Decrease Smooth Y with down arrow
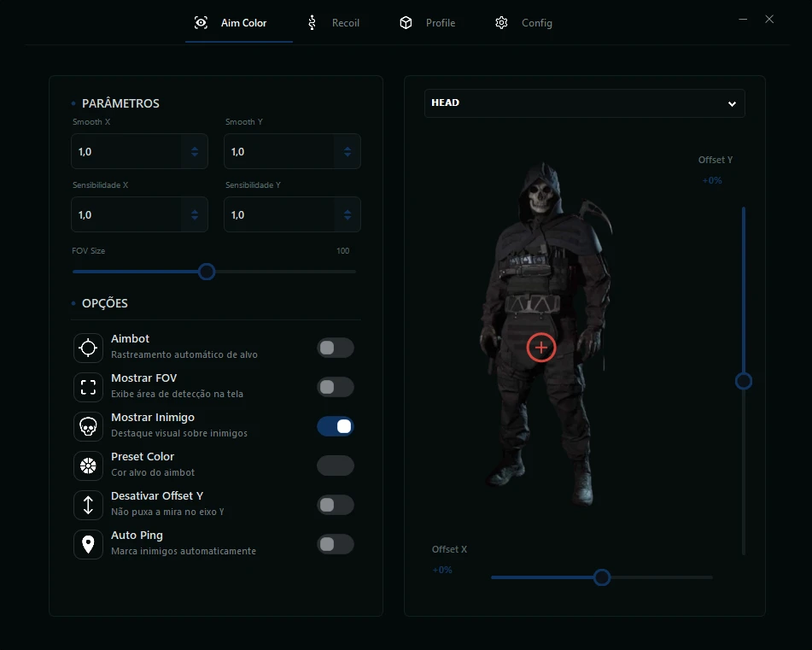This screenshot has height=650, width=812. (348, 155)
